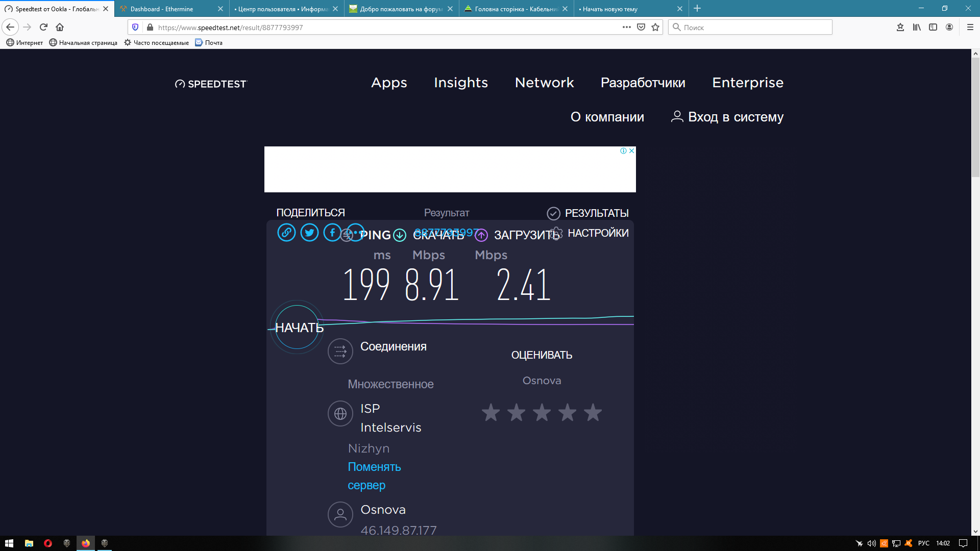This screenshot has height=551, width=980.
Task: Open Firefox hamburger menu
Action: [970, 27]
